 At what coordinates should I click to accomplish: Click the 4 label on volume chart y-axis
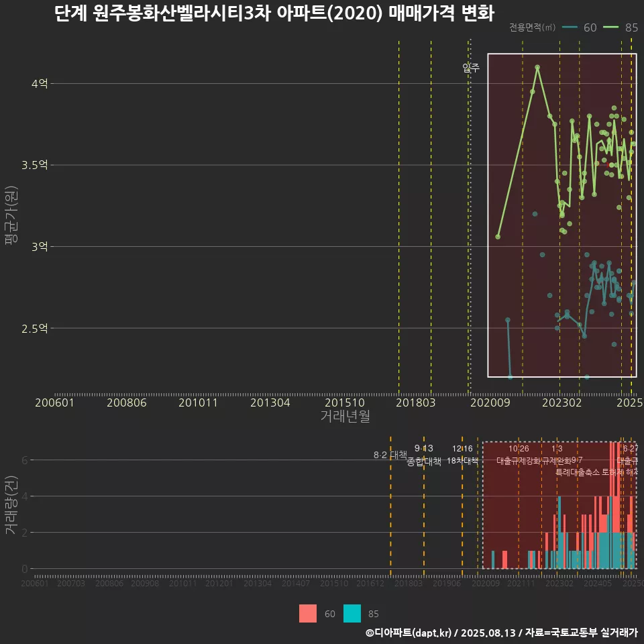[25, 496]
